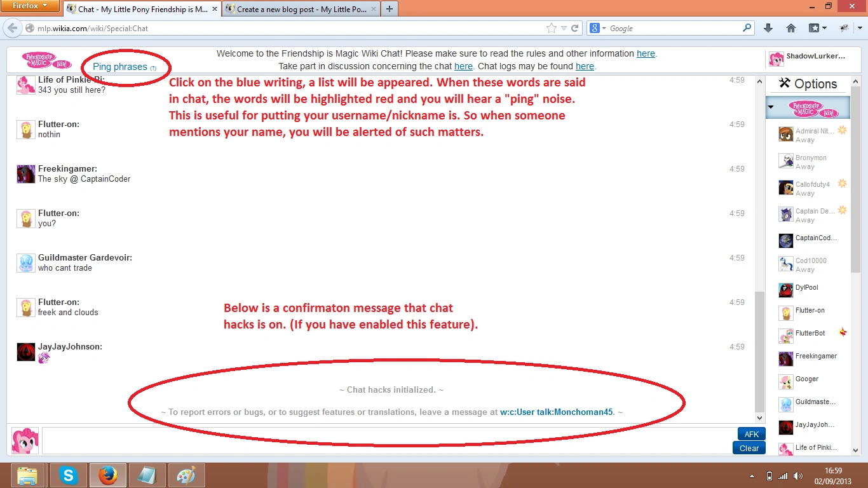
Task: Click Guildmaste...'s avatar in the user list
Action: (786, 404)
